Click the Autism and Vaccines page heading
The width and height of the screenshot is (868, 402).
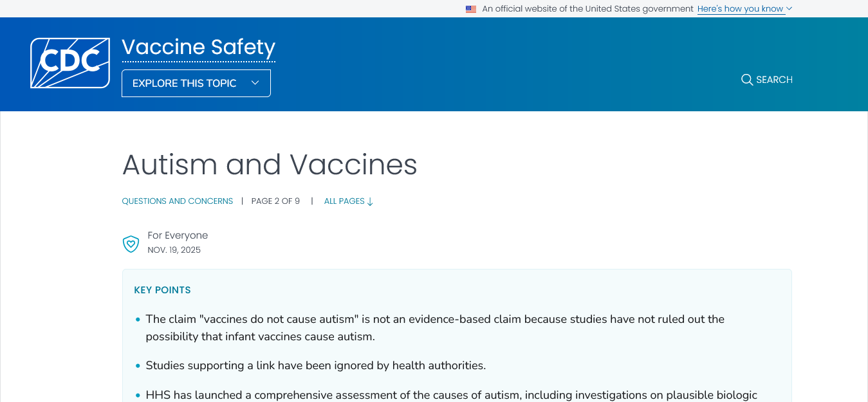point(270,165)
